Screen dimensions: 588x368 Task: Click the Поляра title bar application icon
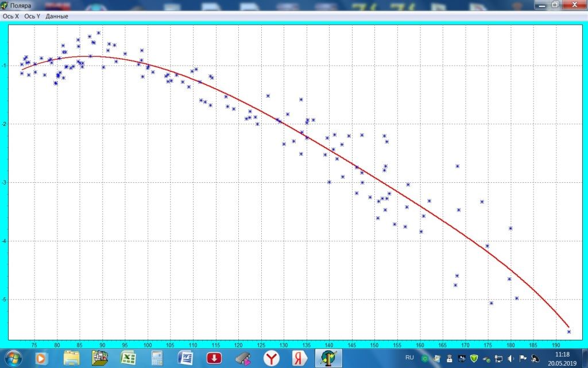pyautogui.click(x=5, y=5)
